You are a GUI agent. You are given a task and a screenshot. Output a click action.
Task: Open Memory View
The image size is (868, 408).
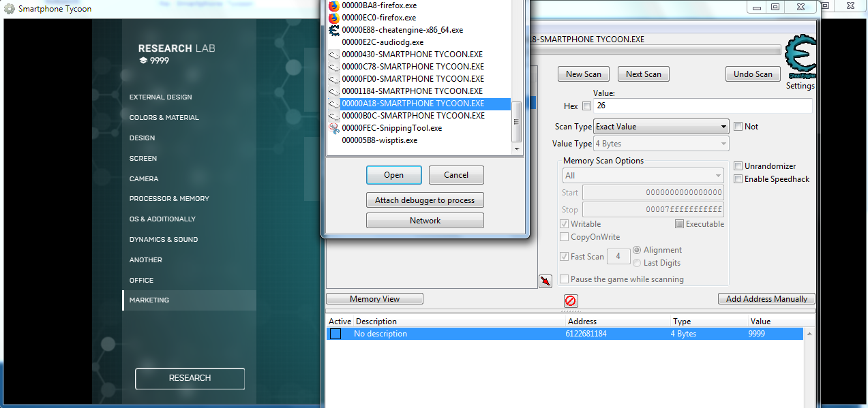(x=375, y=299)
